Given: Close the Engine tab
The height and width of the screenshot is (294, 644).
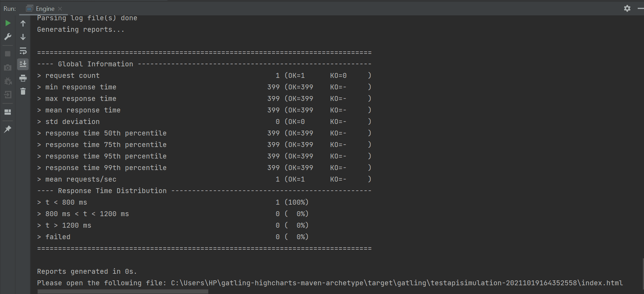Looking at the screenshot, I should [x=60, y=9].
